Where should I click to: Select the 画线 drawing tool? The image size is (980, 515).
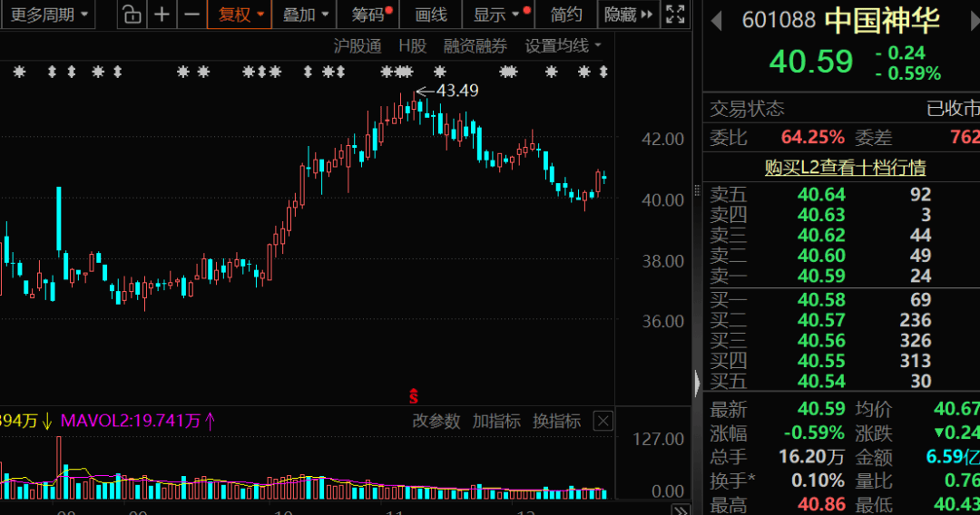tap(431, 15)
